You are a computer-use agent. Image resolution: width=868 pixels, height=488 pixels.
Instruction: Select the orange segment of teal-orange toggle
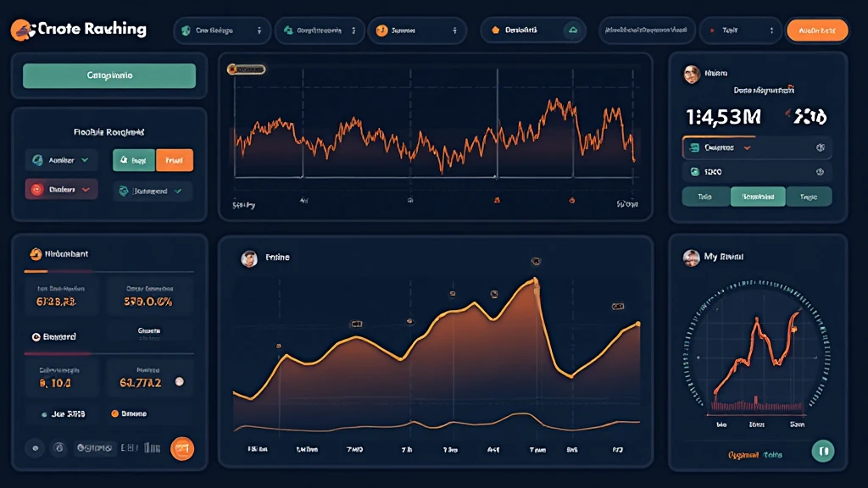175,160
